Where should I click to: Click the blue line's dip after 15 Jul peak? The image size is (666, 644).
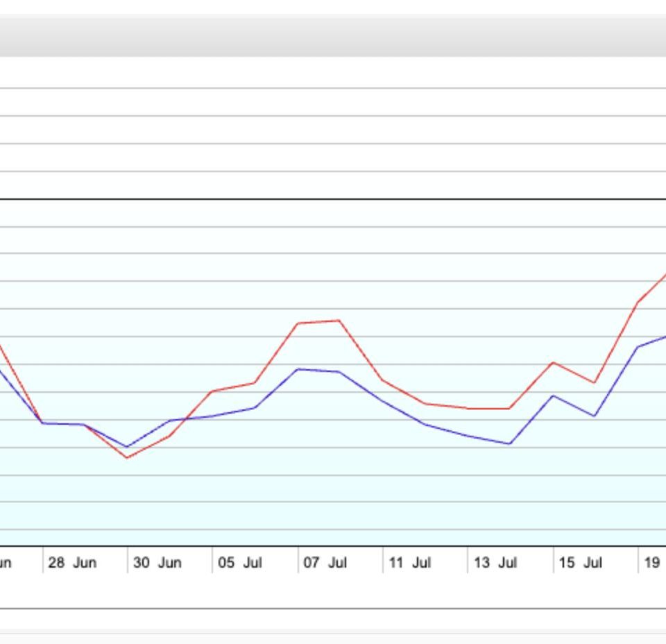[x=594, y=416]
